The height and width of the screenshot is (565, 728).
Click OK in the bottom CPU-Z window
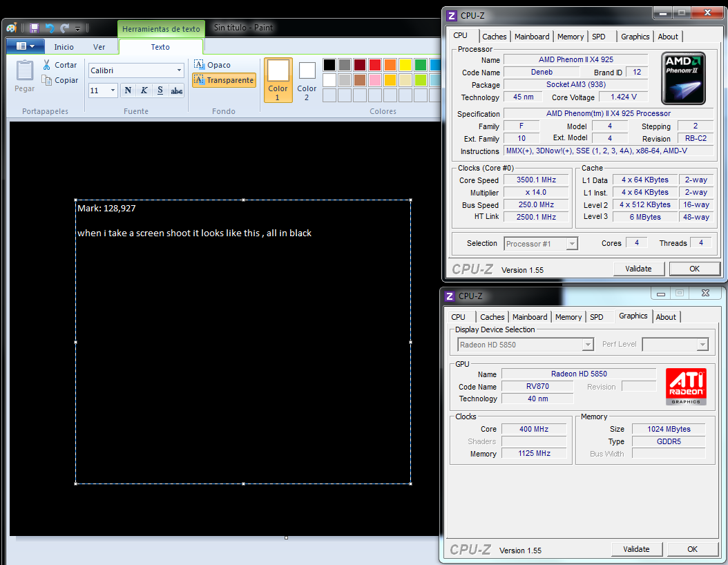692,549
